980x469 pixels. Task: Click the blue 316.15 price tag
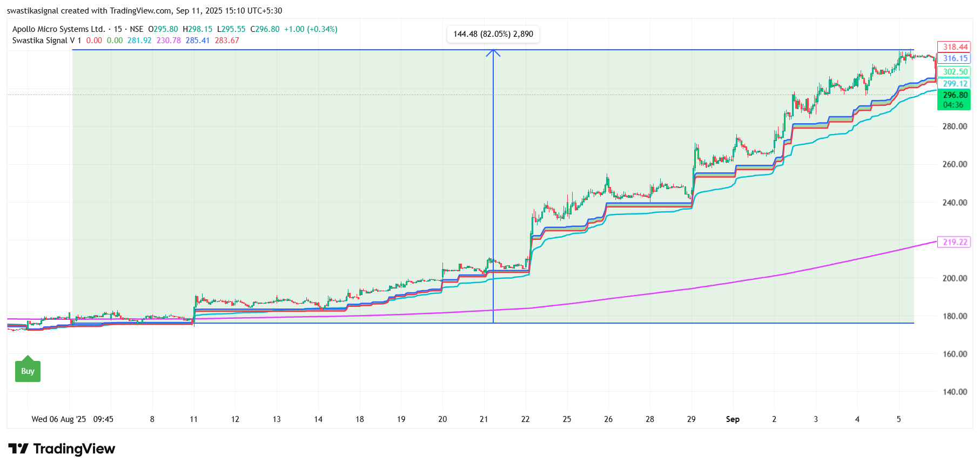955,58
